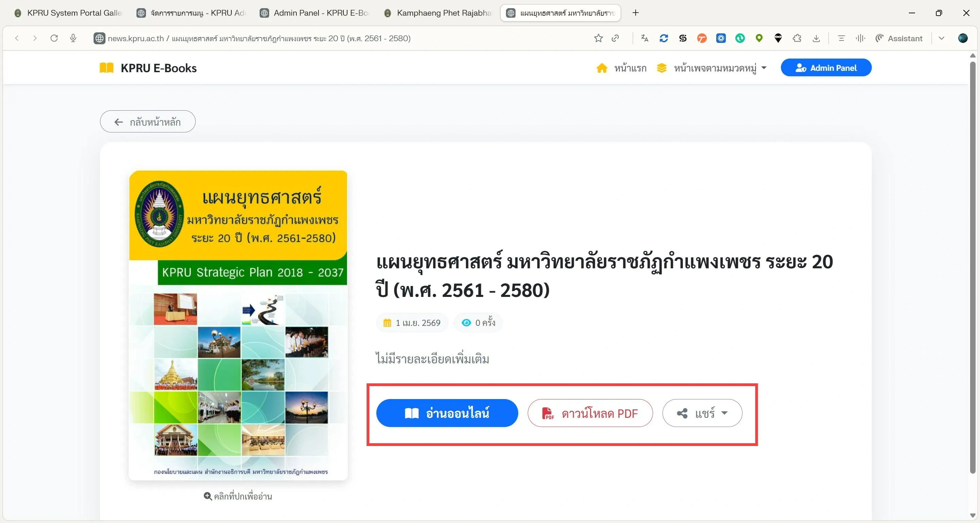Switch to KPRU System Portal Gallery tab
This screenshot has width=980, height=523.
[68, 13]
